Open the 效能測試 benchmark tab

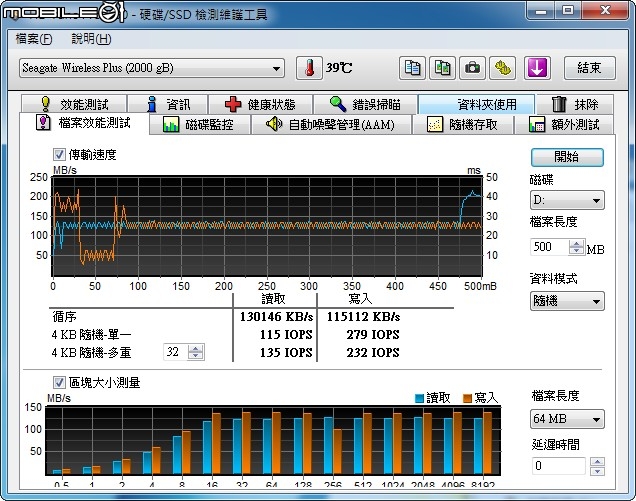pos(74,104)
